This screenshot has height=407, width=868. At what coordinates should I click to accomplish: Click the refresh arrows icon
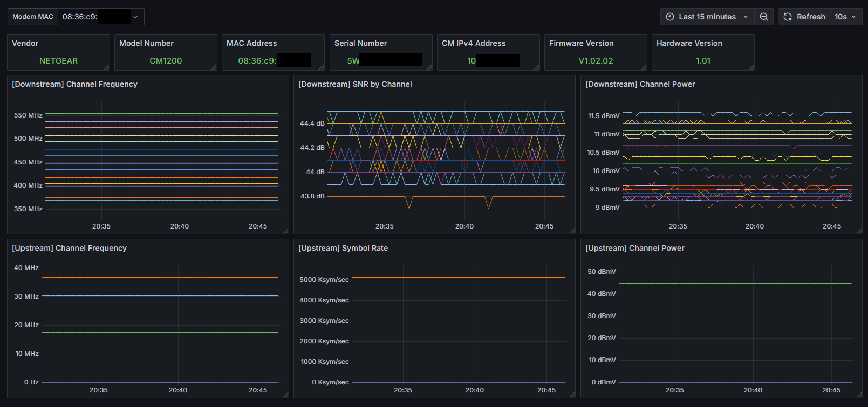click(788, 17)
